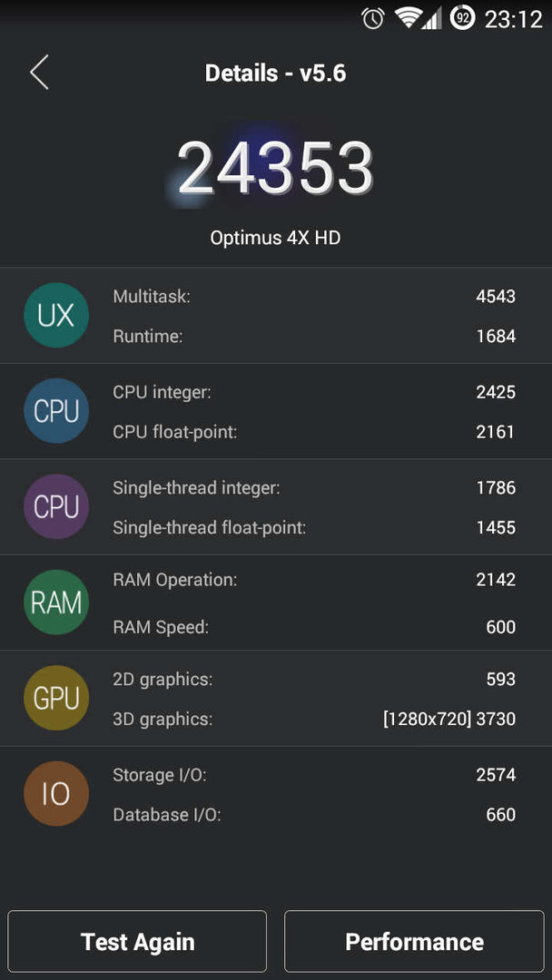
Task: Select the green RAM category icon
Action: [x=56, y=603]
